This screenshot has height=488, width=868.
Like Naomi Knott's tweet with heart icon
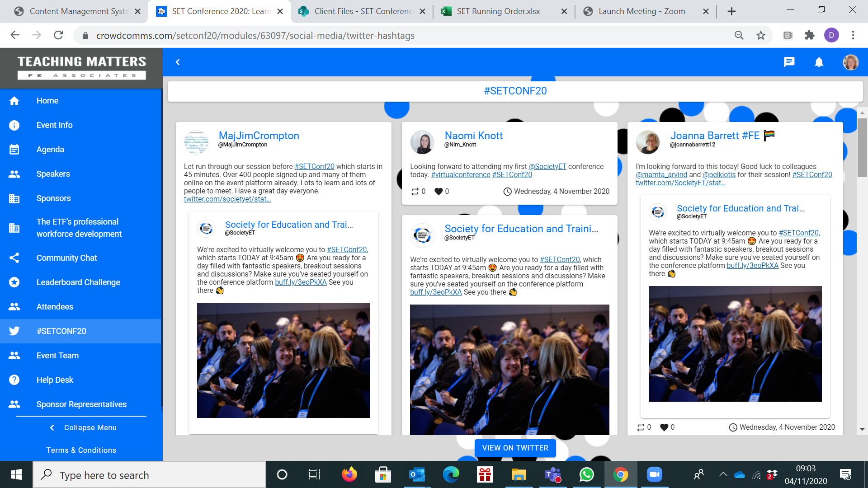click(438, 191)
